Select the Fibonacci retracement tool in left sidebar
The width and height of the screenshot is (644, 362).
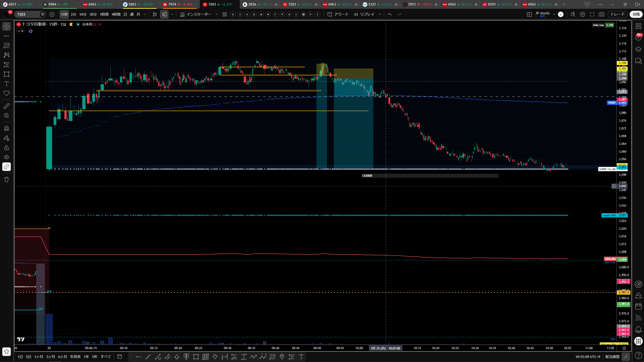(7, 46)
